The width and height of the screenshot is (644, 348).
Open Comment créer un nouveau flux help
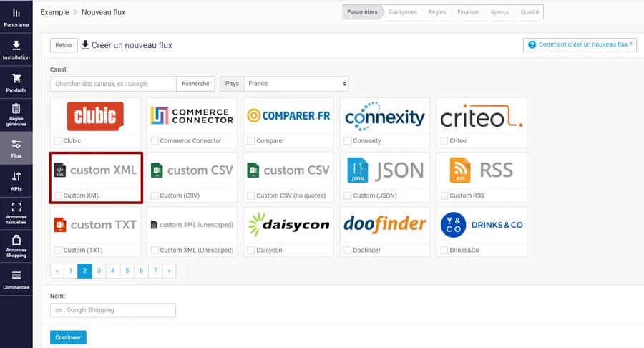[580, 45]
